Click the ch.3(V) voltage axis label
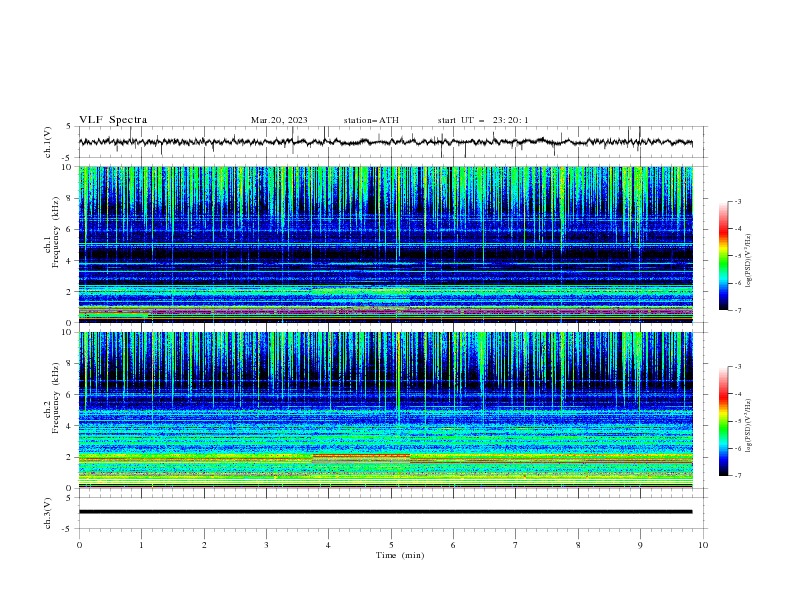This screenshot has width=792, height=612. [48, 513]
